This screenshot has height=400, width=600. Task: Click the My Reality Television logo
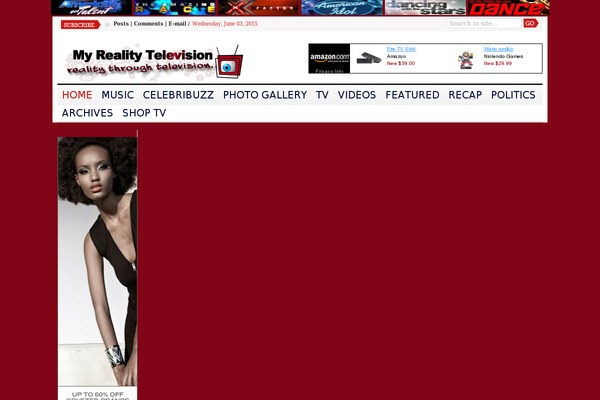(154, 62)
